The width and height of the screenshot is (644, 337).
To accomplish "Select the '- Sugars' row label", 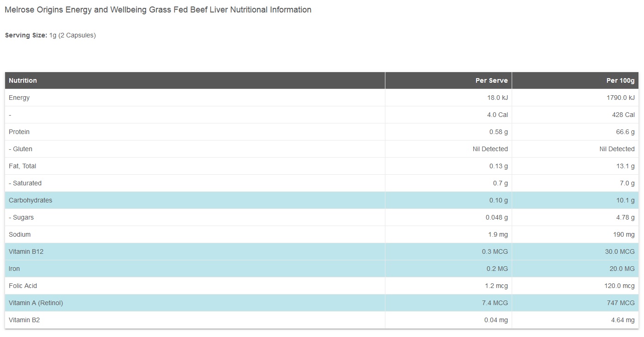I will [21, 217].
